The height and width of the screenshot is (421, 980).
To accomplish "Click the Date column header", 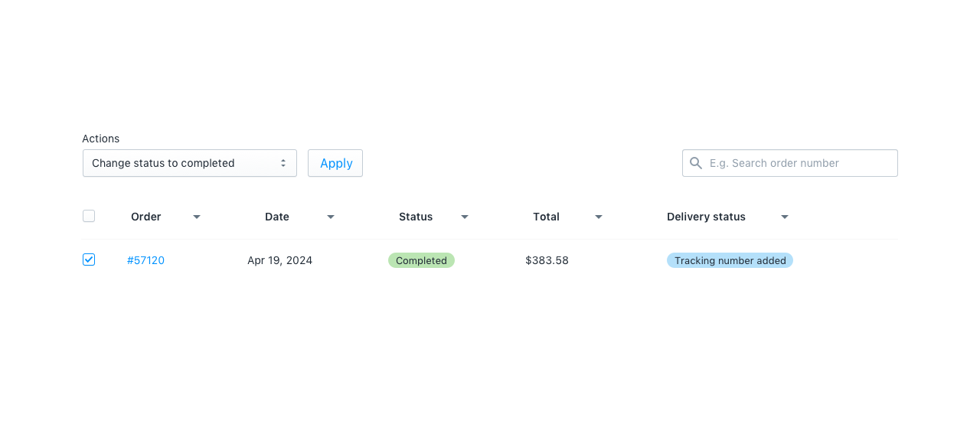I will pyautogui.click(x=277, y=217).
